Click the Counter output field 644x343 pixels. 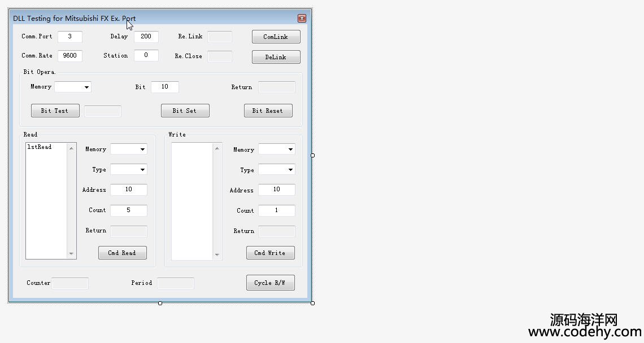coord(70,283)
